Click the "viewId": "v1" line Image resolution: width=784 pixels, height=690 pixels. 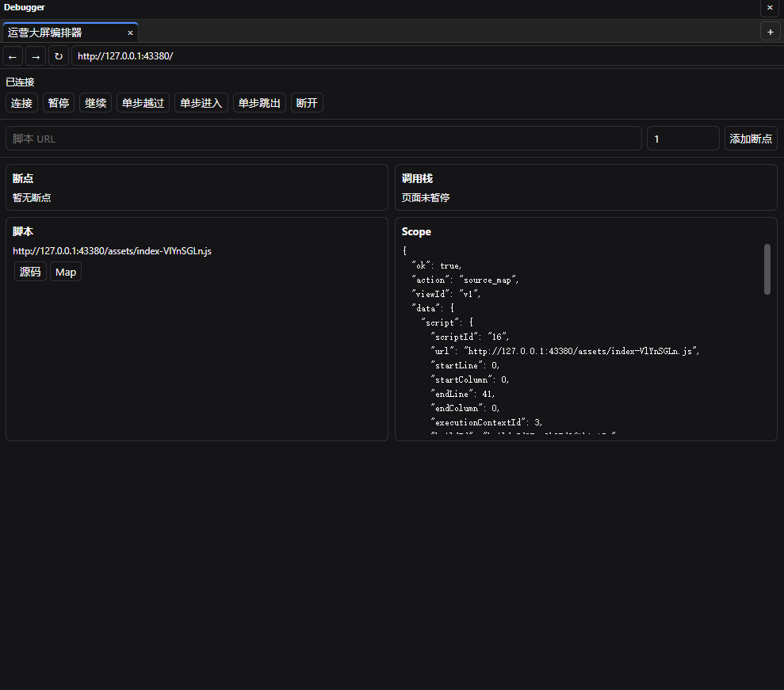446,294
